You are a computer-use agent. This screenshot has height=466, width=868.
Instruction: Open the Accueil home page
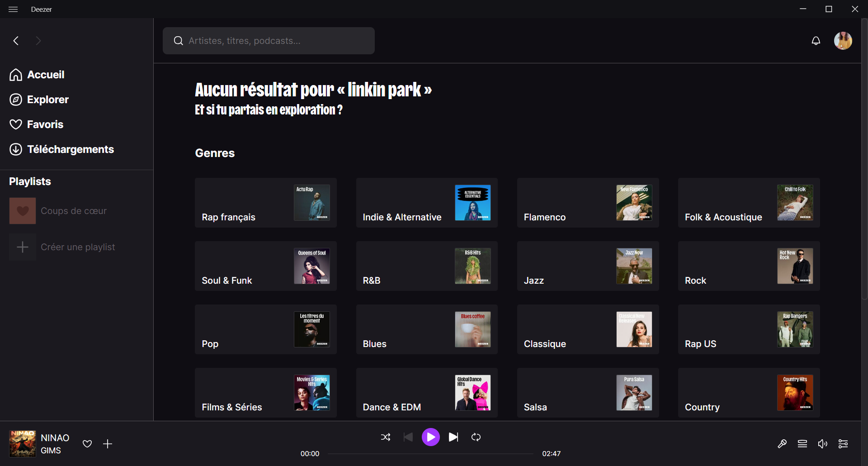[x=37, y=75]
